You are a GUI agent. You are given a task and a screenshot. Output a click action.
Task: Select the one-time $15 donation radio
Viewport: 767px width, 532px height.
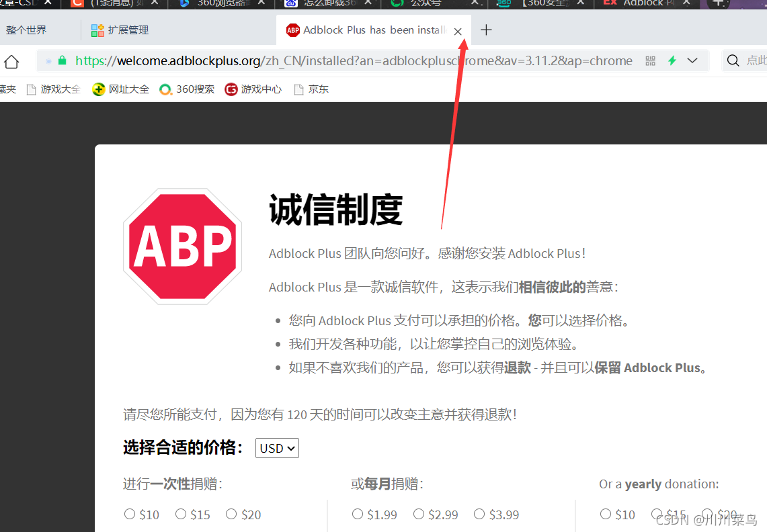[181, 514]
